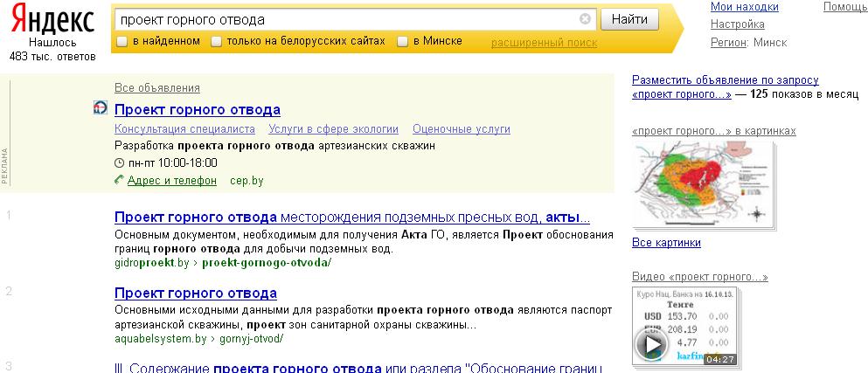The width and height of the screenshot is (868, 373).
Task: Open Консультация специалиста ad sublink
Action: (185, 129)
